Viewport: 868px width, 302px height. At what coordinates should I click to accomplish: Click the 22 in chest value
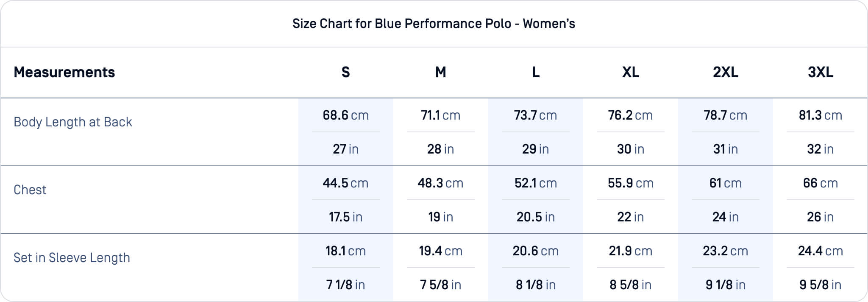(630, 217)
